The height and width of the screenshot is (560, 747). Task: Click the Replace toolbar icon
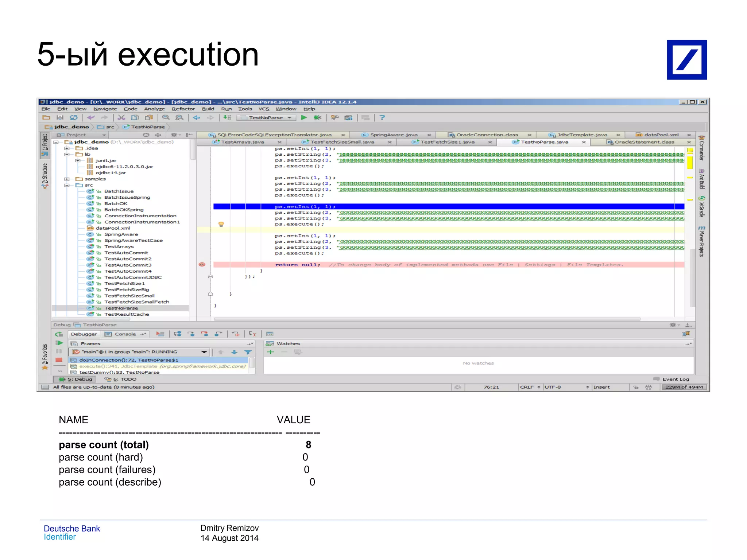(x=179, y=117)
